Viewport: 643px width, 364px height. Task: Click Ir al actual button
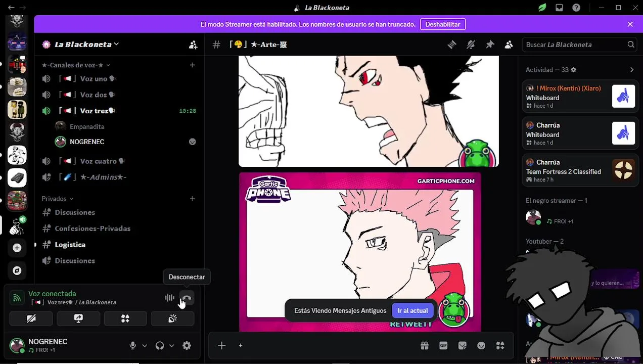coord(412,311)
